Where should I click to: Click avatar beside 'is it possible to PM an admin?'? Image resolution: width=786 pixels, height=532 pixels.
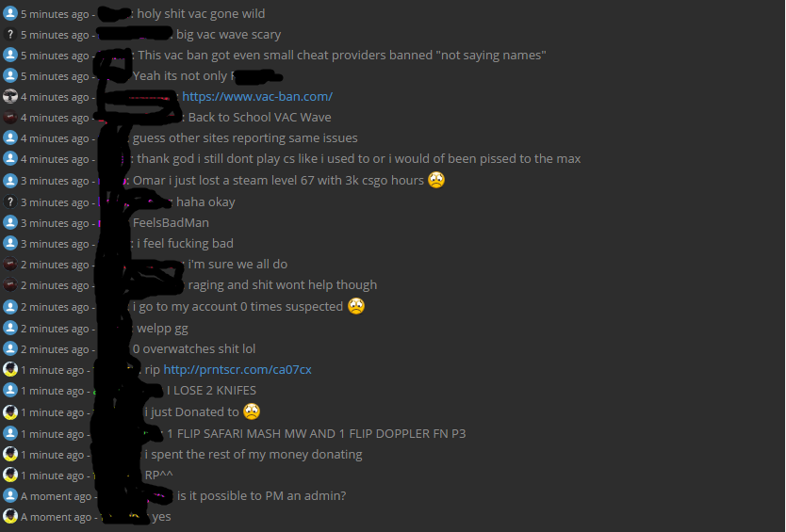[x=10, y=495]
